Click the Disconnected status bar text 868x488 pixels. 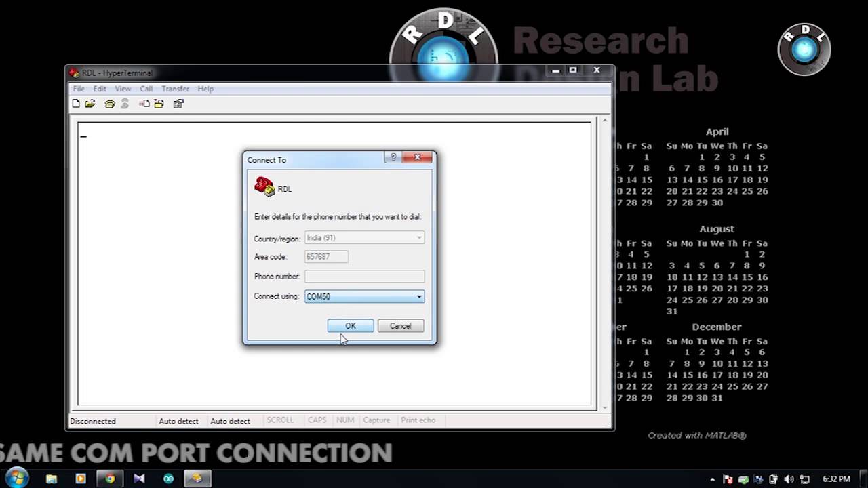(93, 421)
